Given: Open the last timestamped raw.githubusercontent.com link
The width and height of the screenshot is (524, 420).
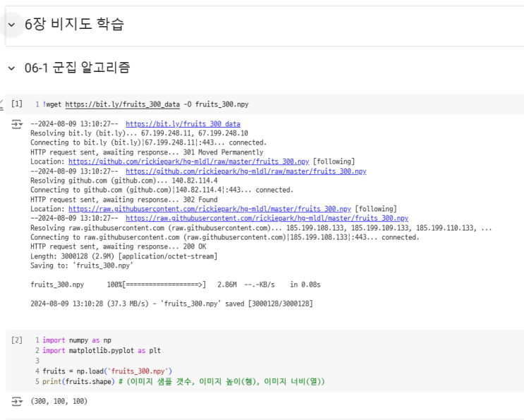Looking at the screenshot, I should click(x=267, y=218).
